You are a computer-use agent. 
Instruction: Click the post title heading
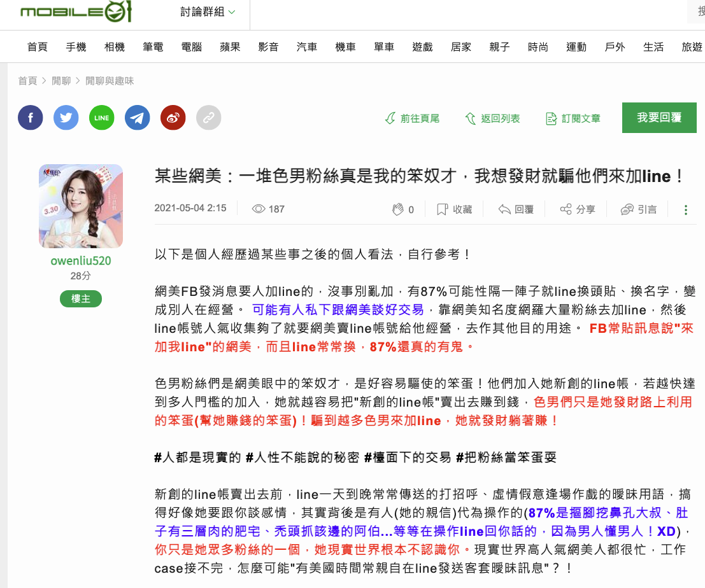[x=420, y=176]
